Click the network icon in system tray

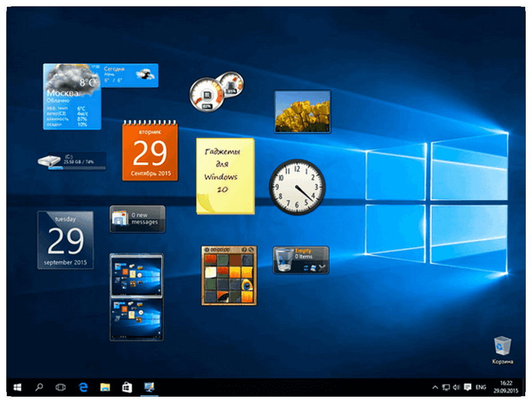pos(446,387)
